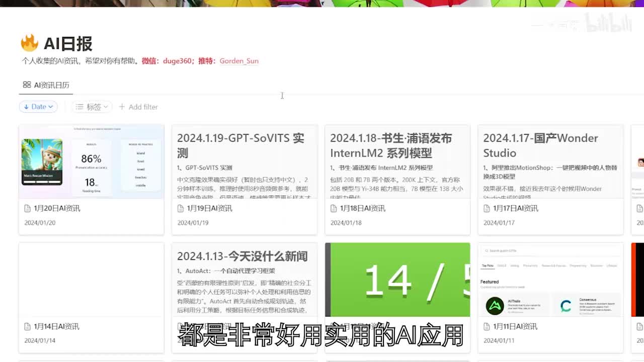The height and width of the screenshot is (362, 644).
Task: Open the 86% pronunciation accuracy thumbnail card
Action: tap(91, 162)
